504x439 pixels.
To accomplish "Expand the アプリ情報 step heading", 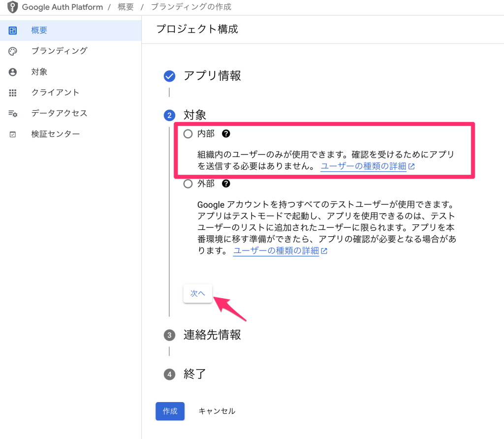I will (212, 76).
